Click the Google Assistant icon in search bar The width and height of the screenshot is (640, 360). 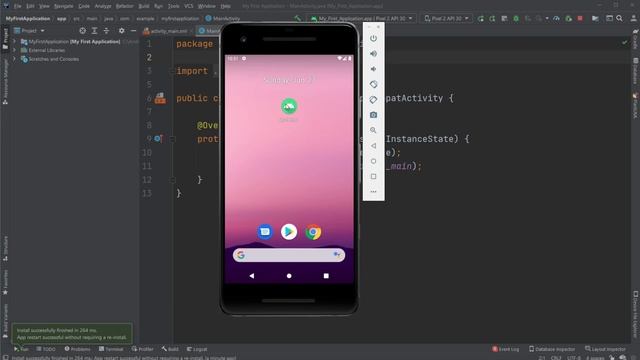tap(337, 255)
